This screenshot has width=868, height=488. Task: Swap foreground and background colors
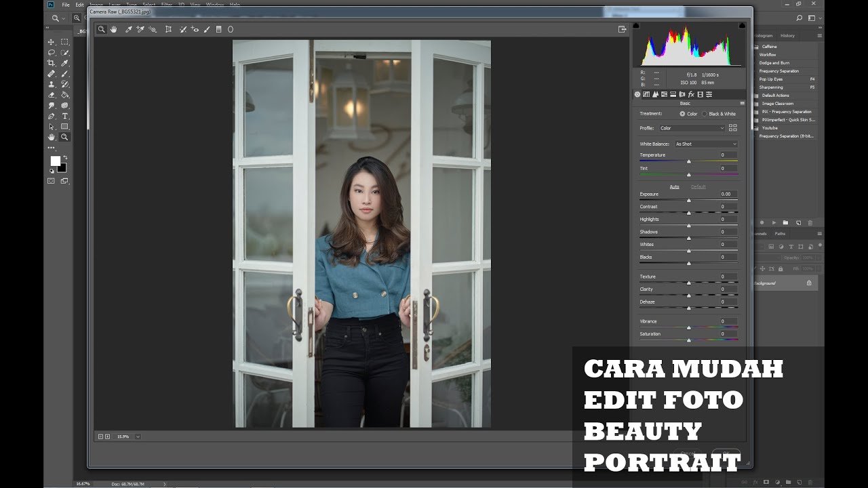pos(65,157)
